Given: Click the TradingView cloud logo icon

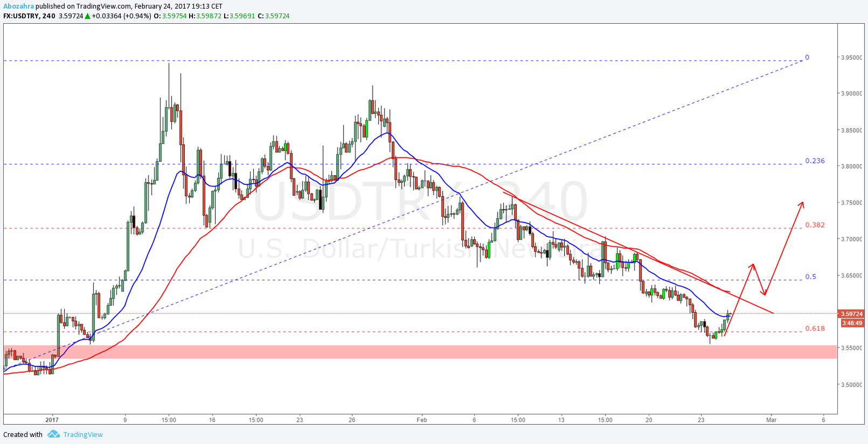Looking at the screenshot, I should (53, 434).
